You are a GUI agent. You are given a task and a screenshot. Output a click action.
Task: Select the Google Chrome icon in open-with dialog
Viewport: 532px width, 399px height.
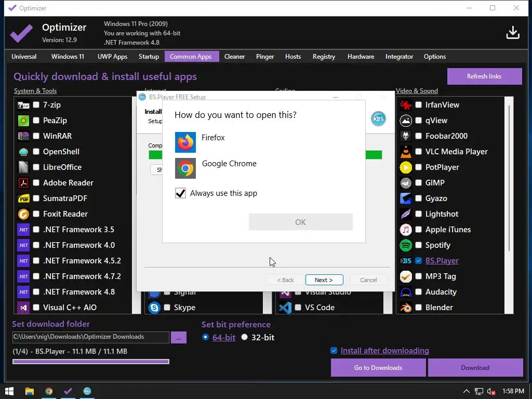pyautogui.click(x=185, y=168)
